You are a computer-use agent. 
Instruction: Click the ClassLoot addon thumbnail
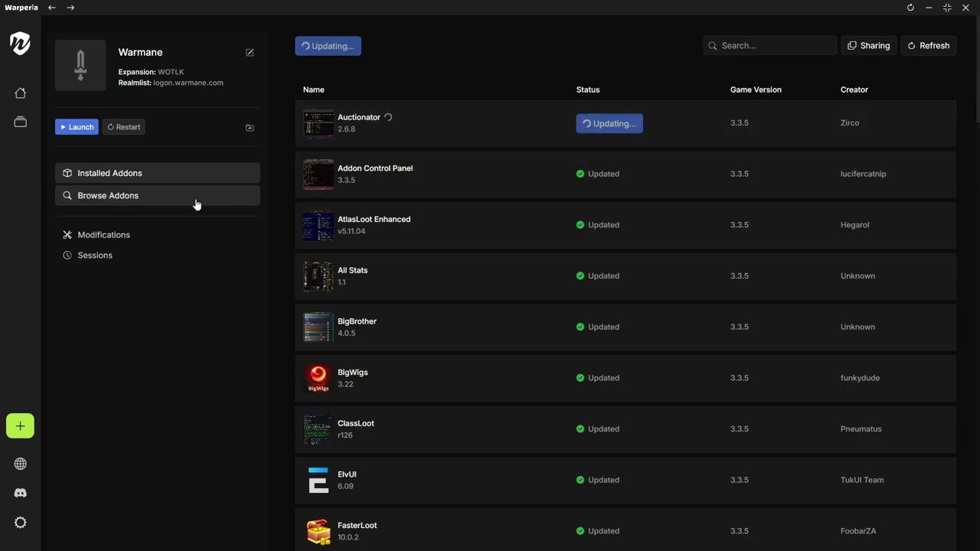point(318,429)
